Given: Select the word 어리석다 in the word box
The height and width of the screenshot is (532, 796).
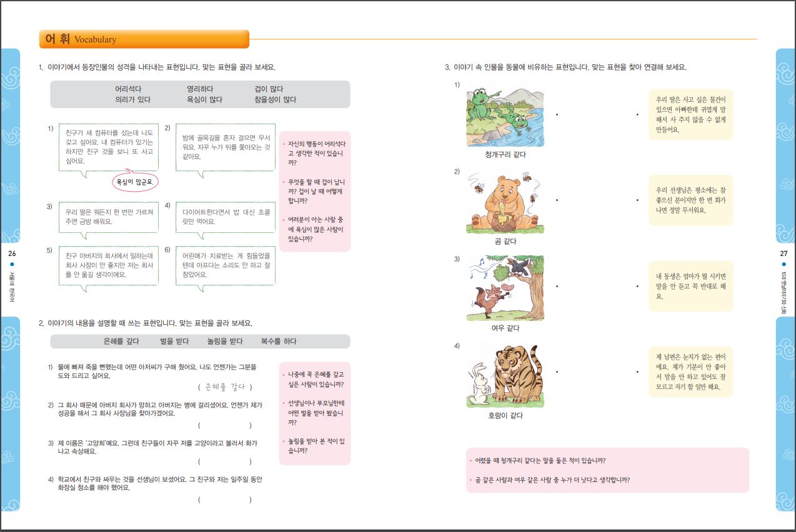Looking at the screenshot, I should pyautogui.click(x=129, y=89).
